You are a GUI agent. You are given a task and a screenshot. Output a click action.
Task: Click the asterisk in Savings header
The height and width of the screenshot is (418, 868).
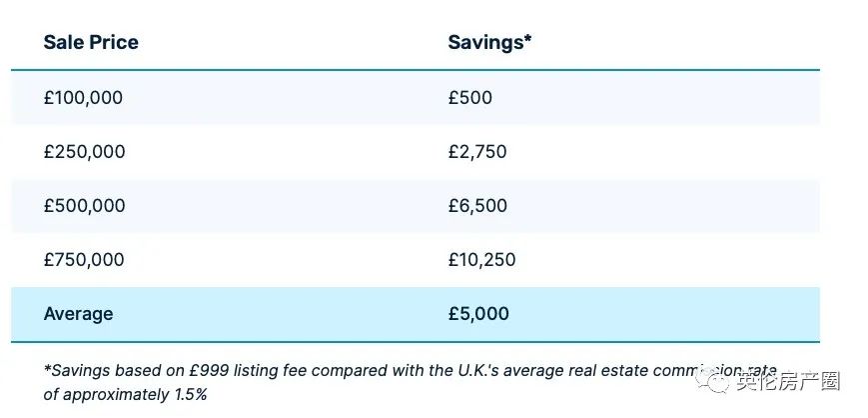[527, 39]
